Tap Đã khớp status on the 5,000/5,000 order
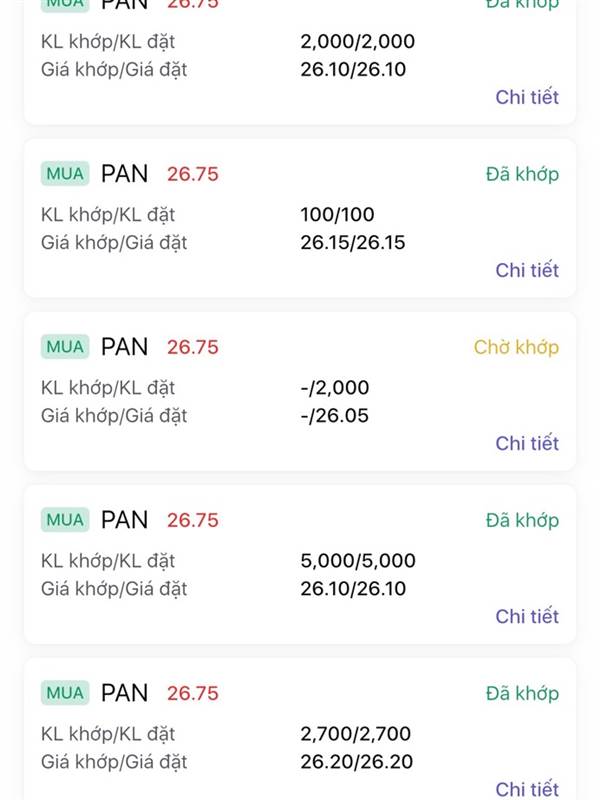600x800 pixels. 522,520
